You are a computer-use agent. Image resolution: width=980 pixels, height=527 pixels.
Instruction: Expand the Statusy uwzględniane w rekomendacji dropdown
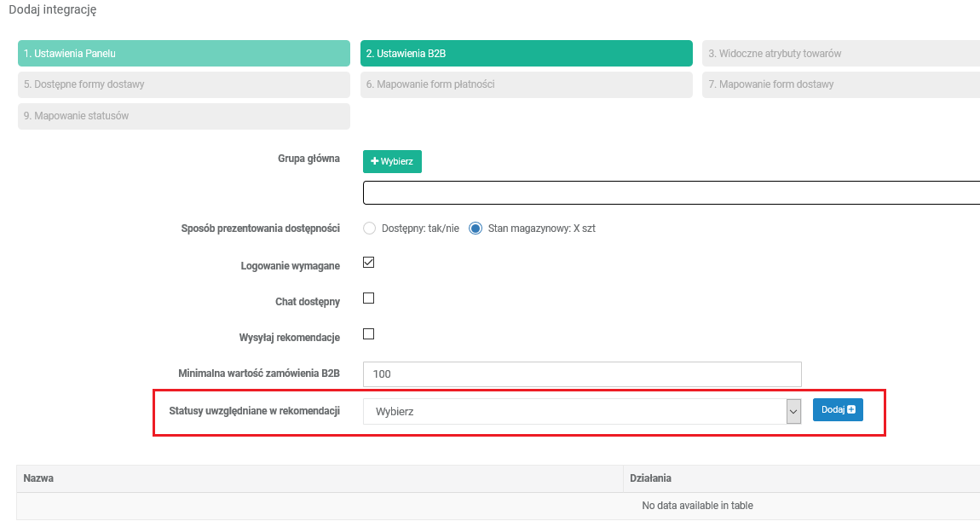tap(582, 411)
